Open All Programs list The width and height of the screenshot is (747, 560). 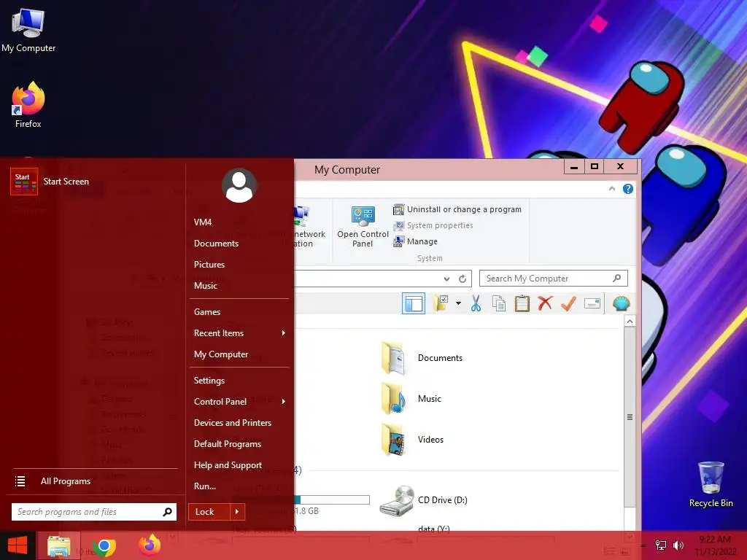(66, 481)
